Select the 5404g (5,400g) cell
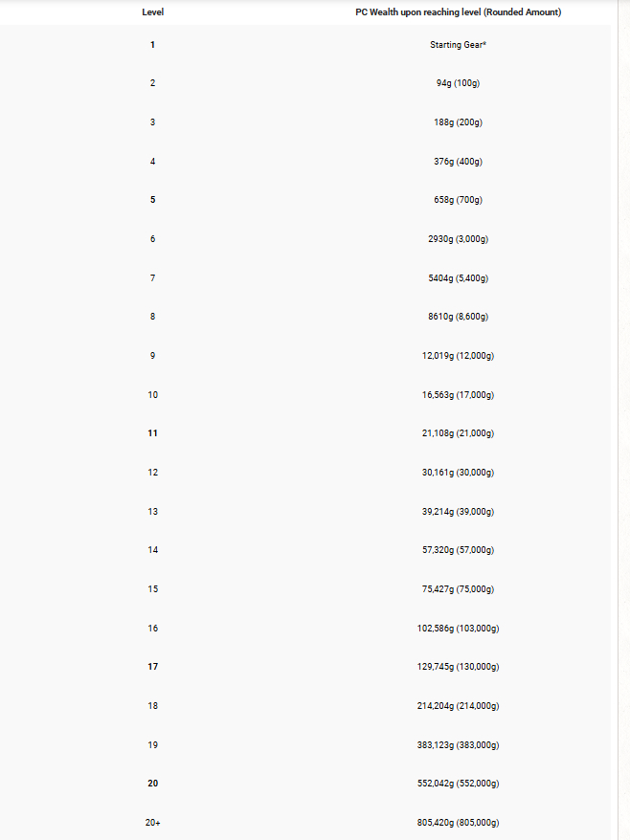 click(x=458, y=278)
